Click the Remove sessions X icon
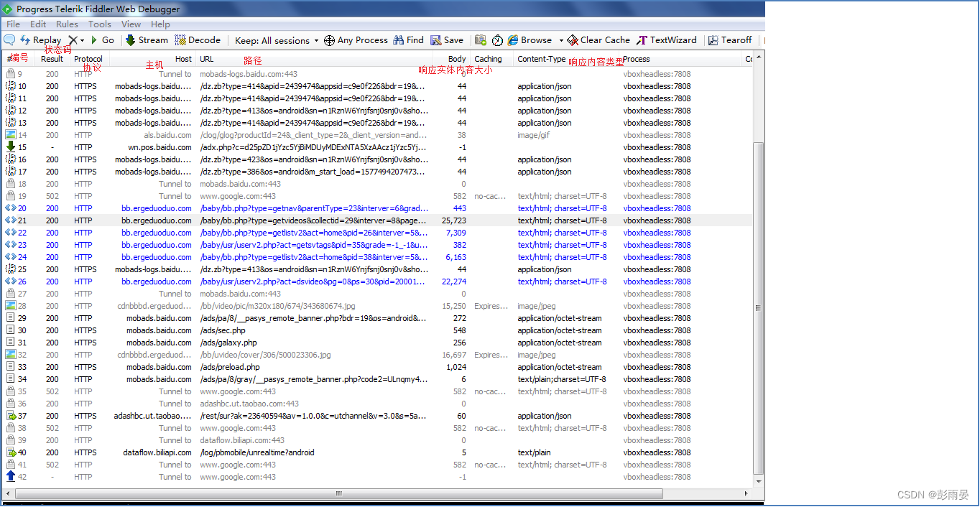Image resolution: width=980 pixels, height=507 pixels. pos(73,40)
